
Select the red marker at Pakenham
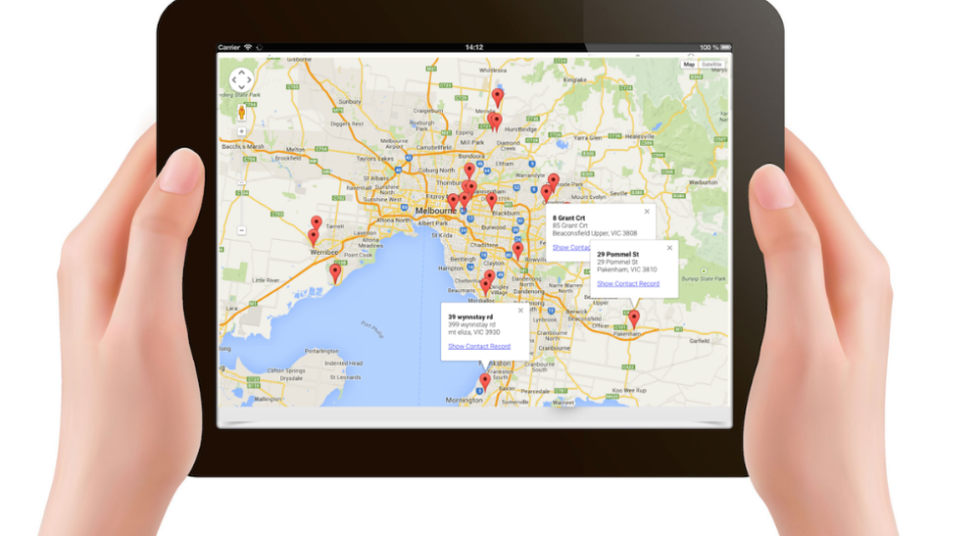634,318
